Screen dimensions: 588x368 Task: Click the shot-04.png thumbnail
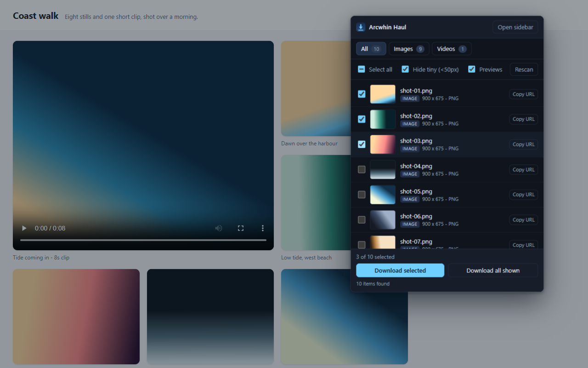(x=383, y=169)
